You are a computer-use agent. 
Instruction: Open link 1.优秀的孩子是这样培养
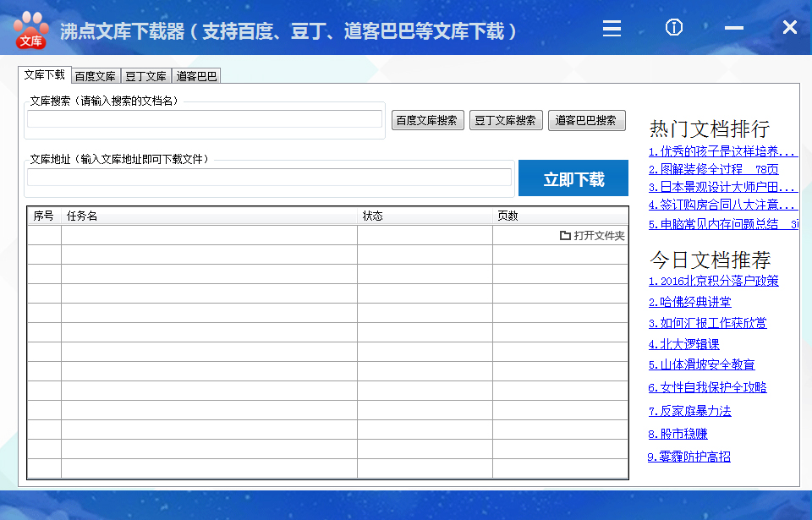click(721, 151)
